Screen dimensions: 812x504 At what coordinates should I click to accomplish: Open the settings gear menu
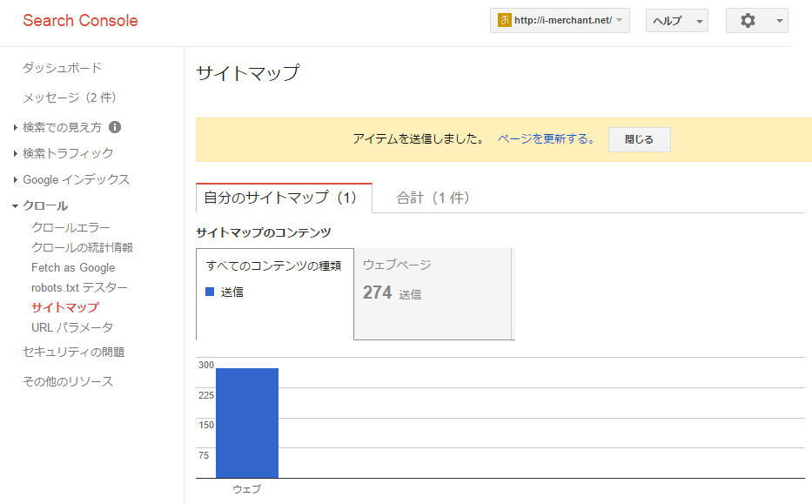pos(756,21)
